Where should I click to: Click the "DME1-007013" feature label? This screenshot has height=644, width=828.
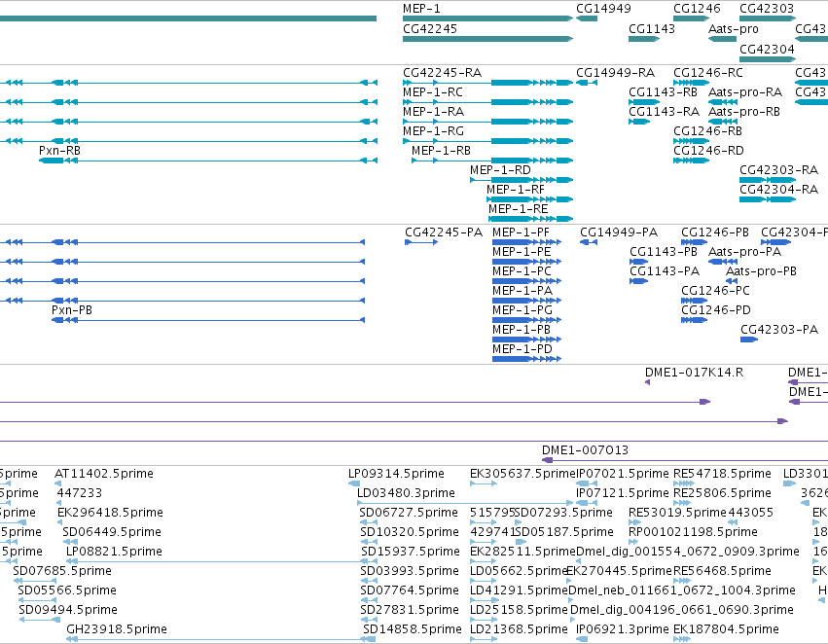click(585, 450)
